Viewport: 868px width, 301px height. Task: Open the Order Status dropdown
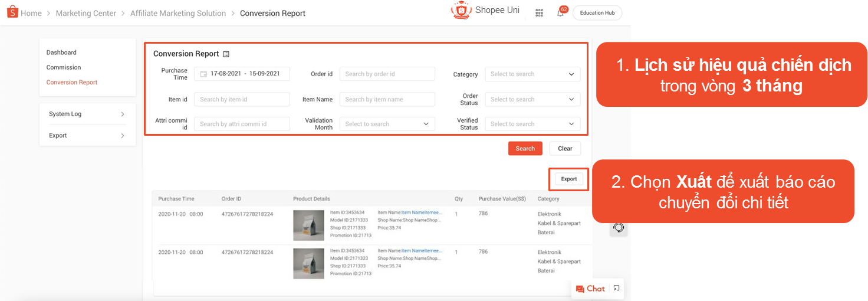pos(532,99)
